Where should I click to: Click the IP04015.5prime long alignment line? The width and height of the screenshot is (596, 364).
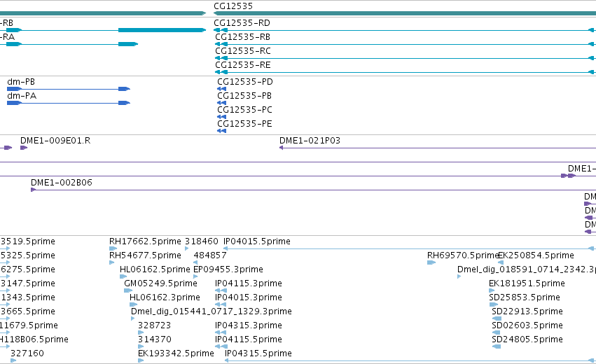click(x=409, y=248)
